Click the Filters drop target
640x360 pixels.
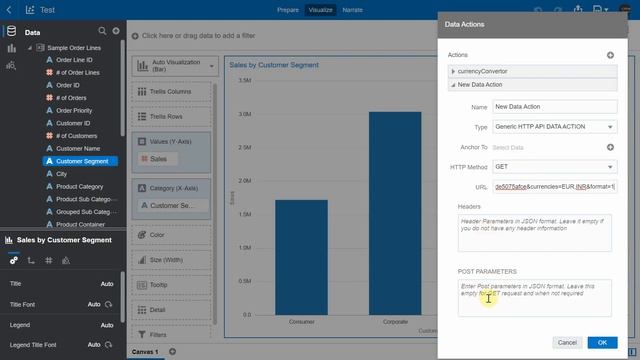[171, 334]
